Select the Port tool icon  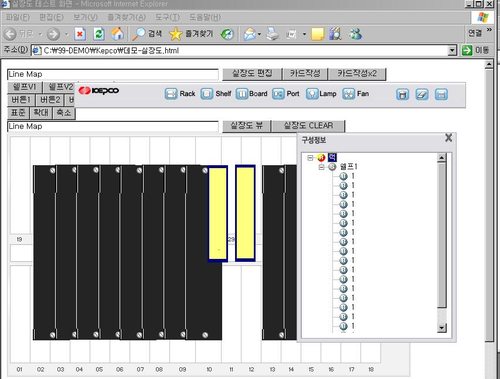tap(278, 94)
